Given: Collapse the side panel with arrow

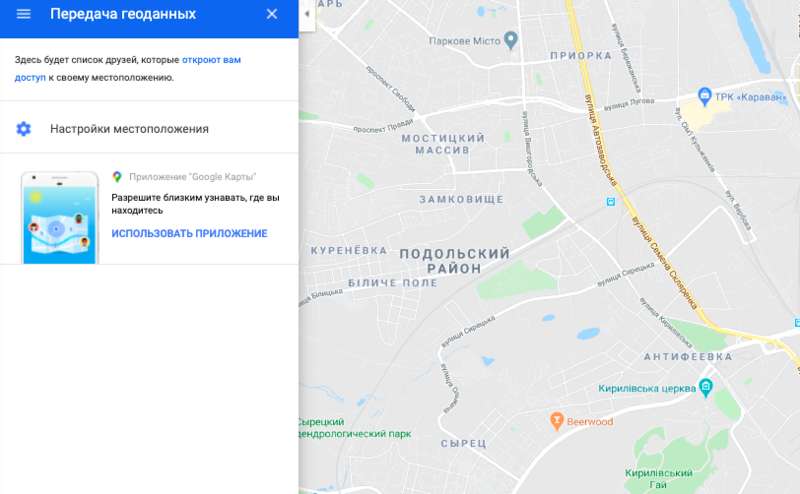Looking at the screenshot, I should pyautogui.click(x=307, y=14).
